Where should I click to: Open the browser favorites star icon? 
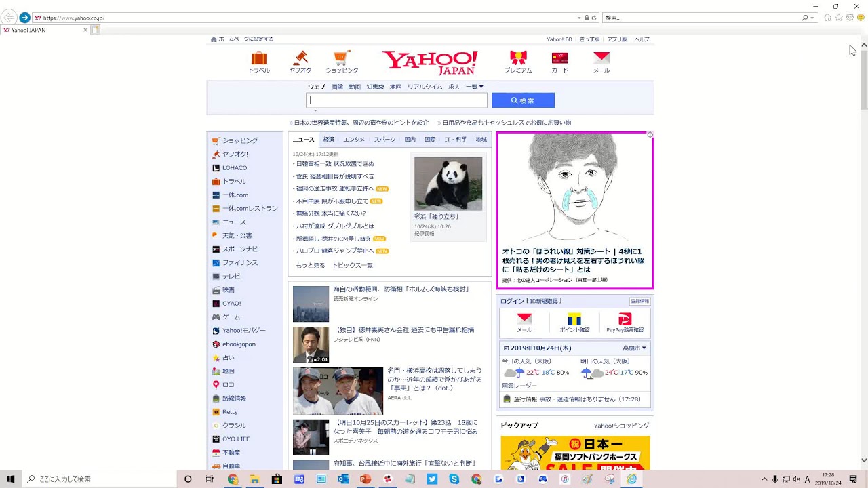pyautogui.click(x=839, y=18)
